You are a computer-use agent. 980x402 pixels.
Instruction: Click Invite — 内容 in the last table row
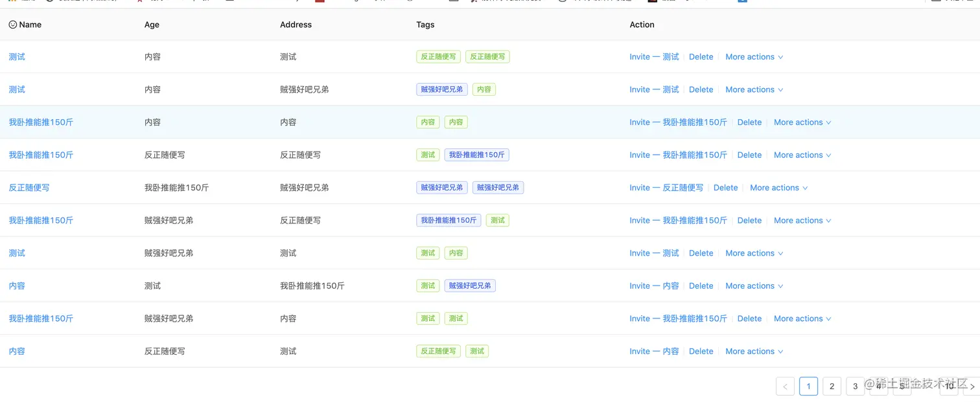654,351
